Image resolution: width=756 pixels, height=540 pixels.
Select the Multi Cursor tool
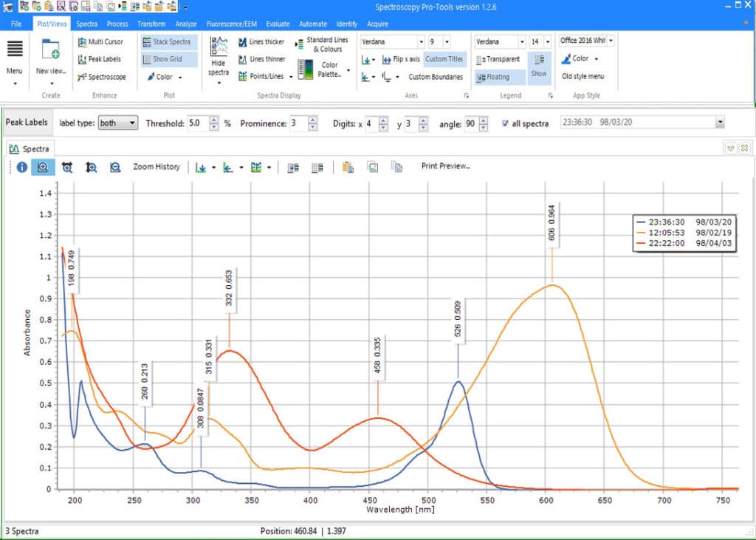click(102, 42)
